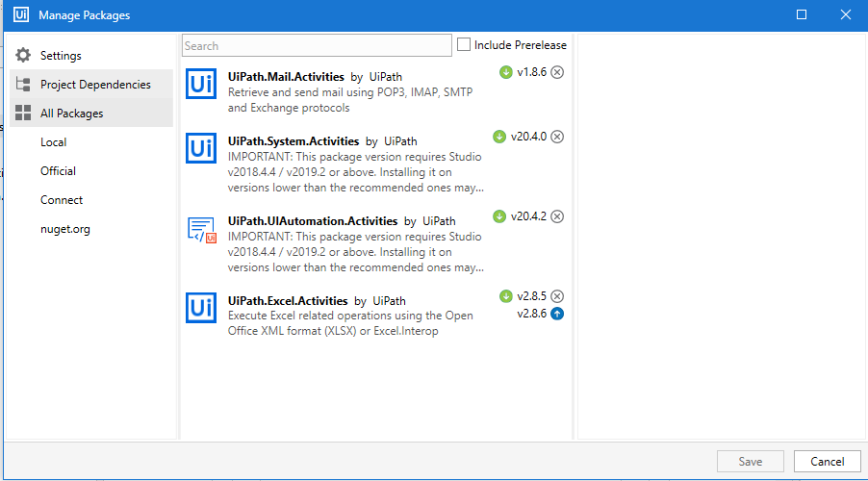The height and width of the screenshot is (481, 868).
Task: Click green installed icon beside v20.4.2
Action: click(499, 216)
